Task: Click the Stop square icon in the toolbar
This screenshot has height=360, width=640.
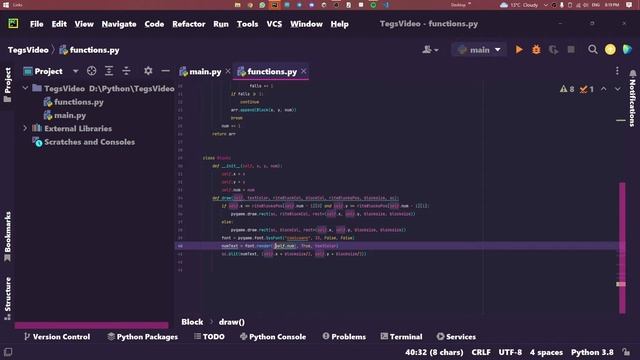Action: coord(571,50)
